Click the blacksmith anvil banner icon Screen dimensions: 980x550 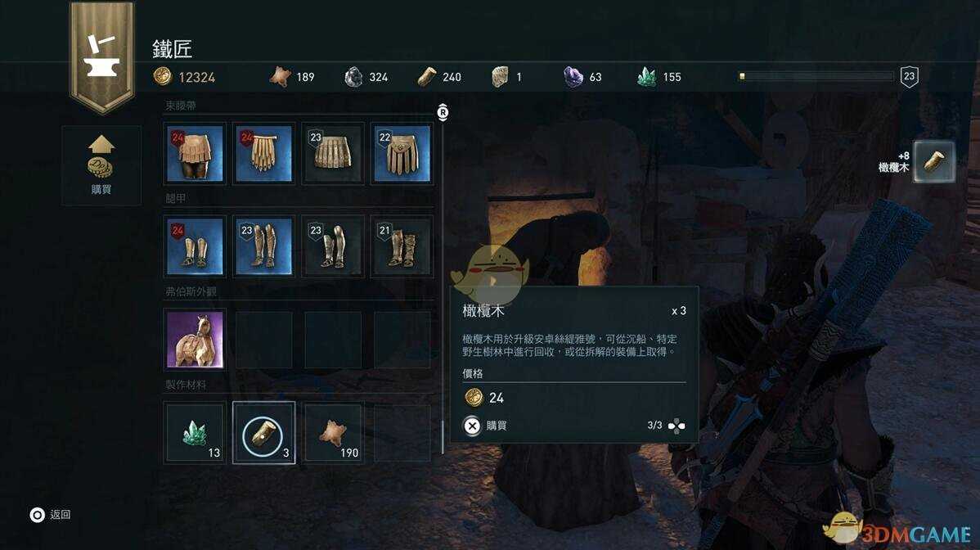102,56
